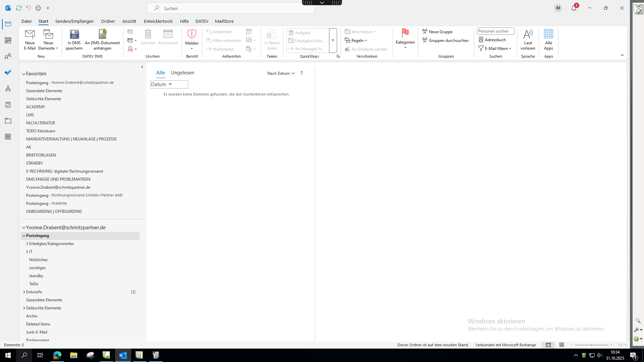
Task: Expand the Entwürfe folder
Action: coord(24,292)
